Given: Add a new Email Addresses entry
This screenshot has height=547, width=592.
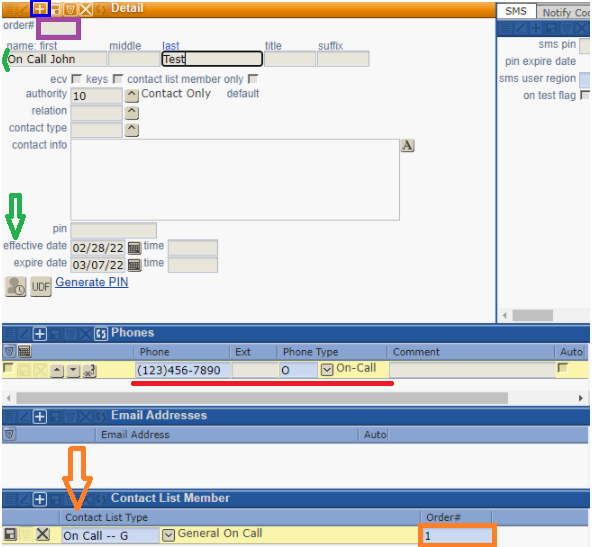Looking at the screenshot, I should pyautogui.click(x=40, y=416).
